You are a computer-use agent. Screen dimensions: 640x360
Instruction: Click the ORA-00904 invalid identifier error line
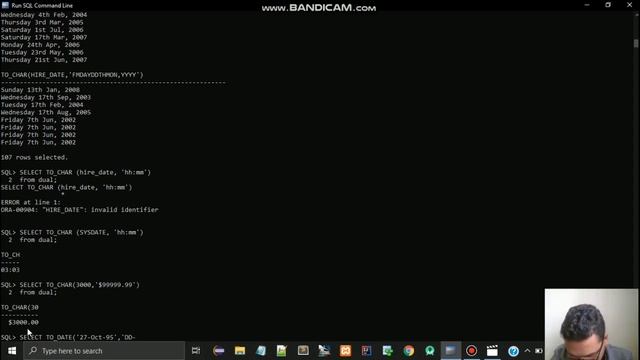[80, 210]
